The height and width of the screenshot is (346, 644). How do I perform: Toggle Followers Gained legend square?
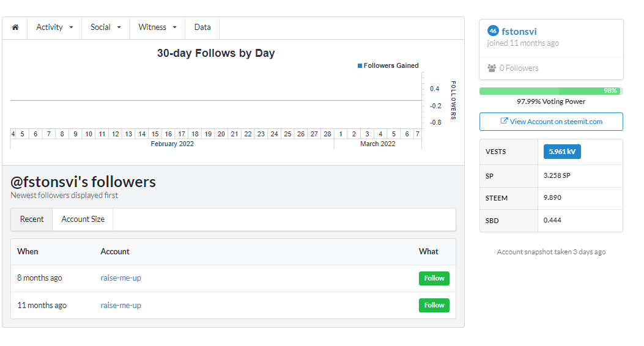tap(360, 65)
